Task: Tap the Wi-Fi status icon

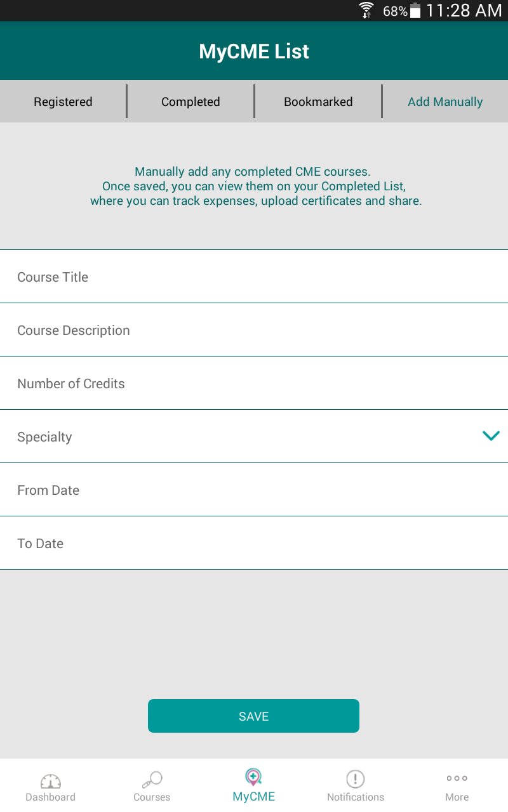Action: pyautogui.click(x=366, y=11)
